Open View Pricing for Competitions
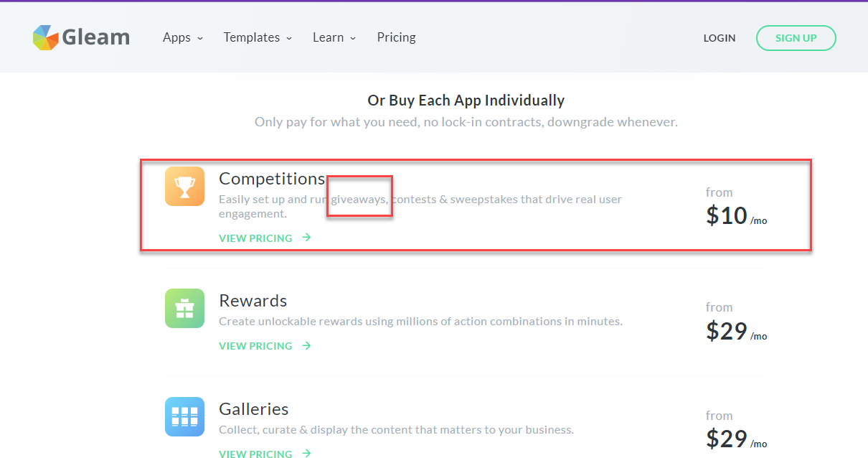The height and width of the screenshot is (458, 868). [255, 238]
